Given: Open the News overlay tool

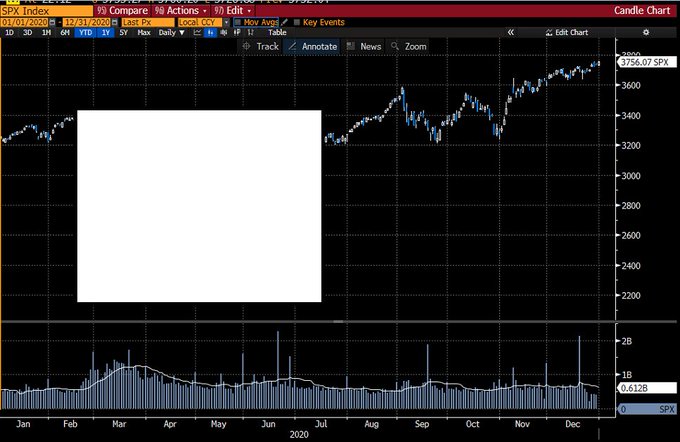Looking at the screenshot, I should tap(364, 46).
